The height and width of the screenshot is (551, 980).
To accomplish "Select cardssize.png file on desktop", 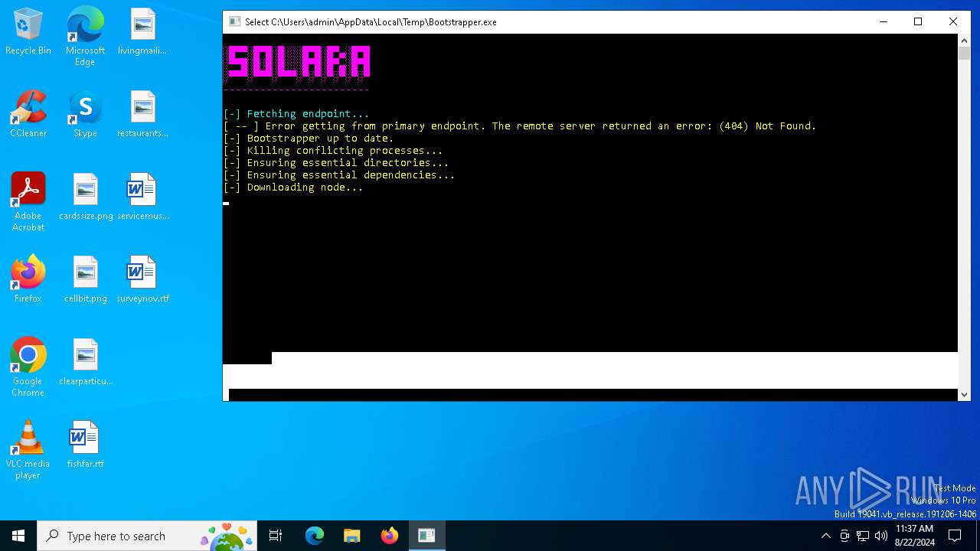I will (x=86, y=197).
